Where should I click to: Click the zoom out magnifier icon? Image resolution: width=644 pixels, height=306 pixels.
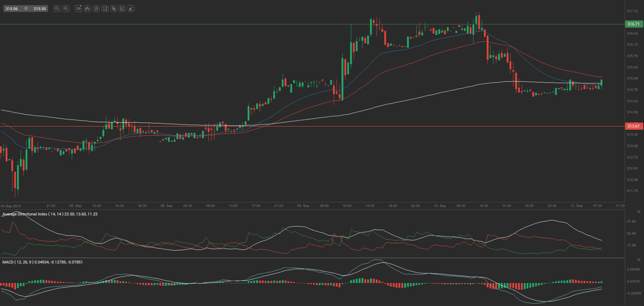pyautogui.click(x=57, y=9)
